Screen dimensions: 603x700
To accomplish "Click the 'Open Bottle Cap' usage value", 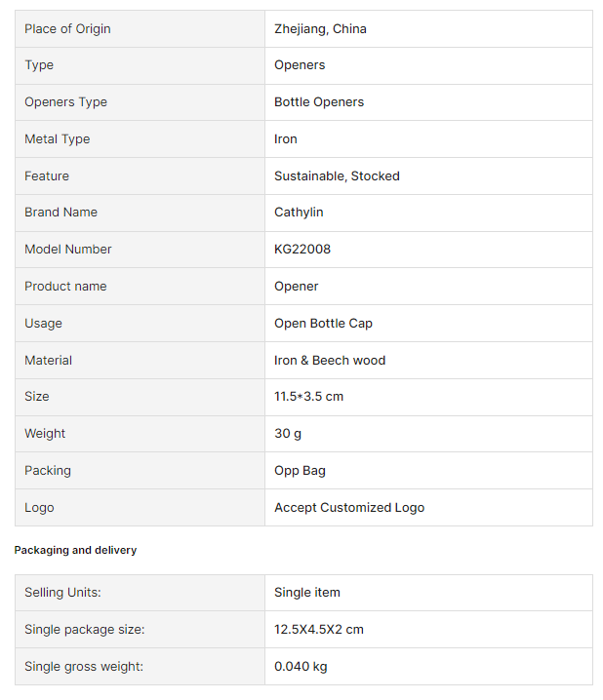I will pyautogui.click(x=323, y=324).
